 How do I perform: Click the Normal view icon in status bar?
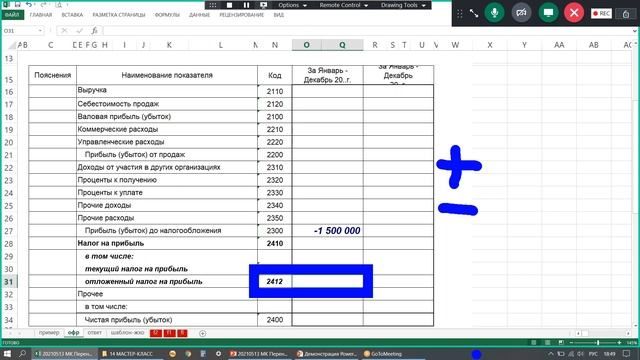pyautogui.click(x=533, y=342)
